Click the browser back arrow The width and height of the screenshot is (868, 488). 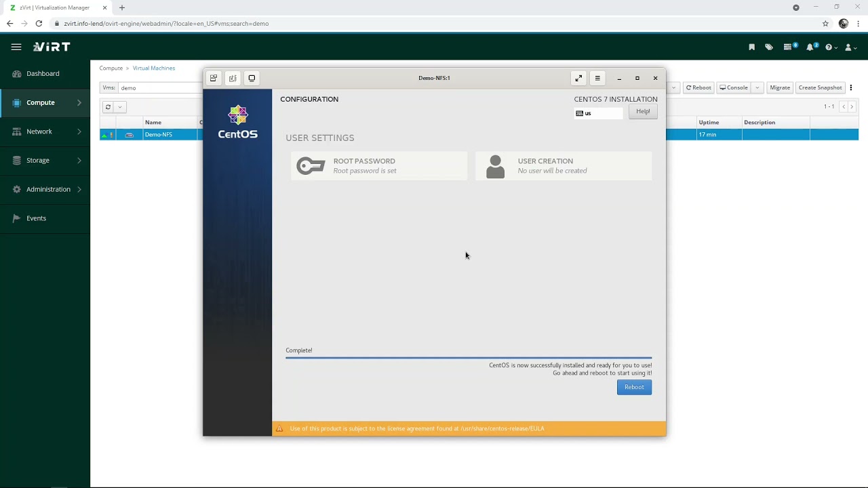coord(9,23)
